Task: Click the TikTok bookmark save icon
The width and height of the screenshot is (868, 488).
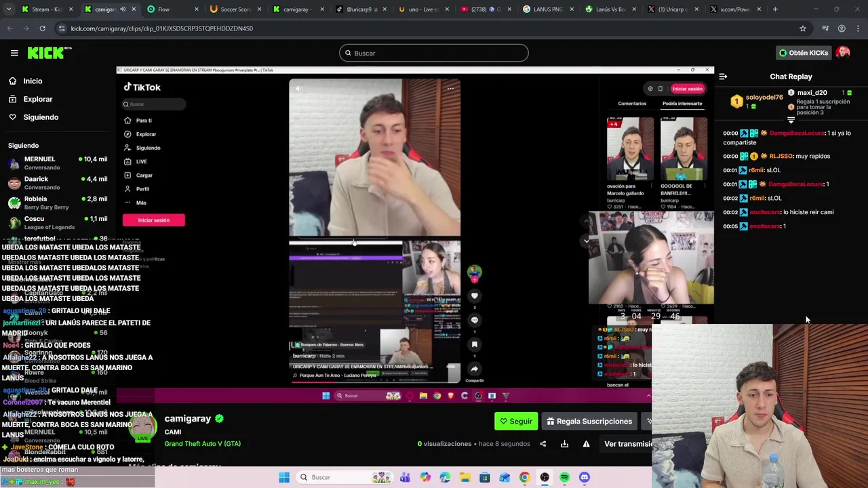Action: tap(475, 344)
